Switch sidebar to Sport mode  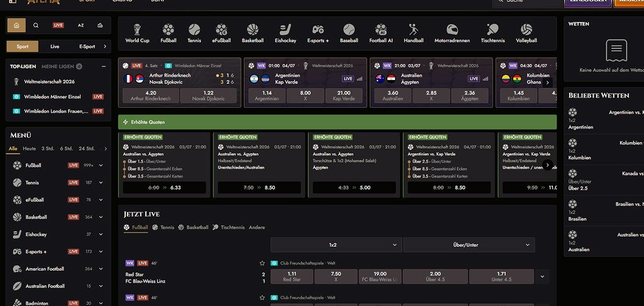[23, 47]
